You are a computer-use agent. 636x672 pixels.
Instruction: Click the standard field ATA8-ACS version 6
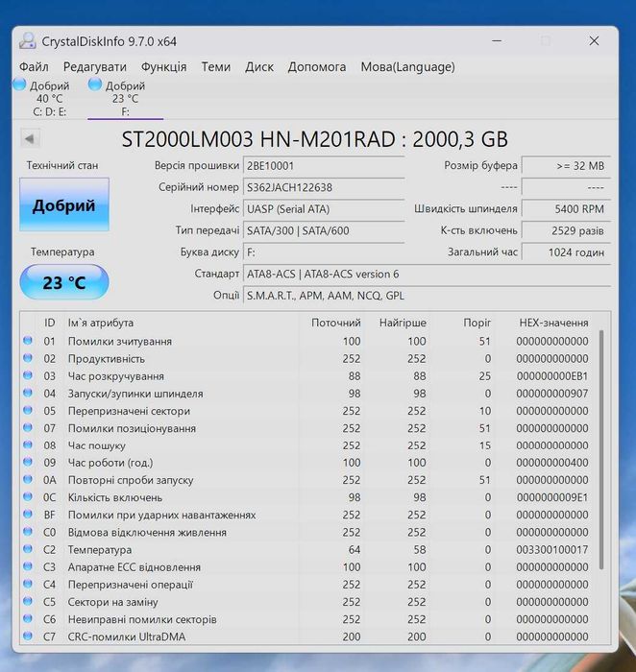click(428, 274)
